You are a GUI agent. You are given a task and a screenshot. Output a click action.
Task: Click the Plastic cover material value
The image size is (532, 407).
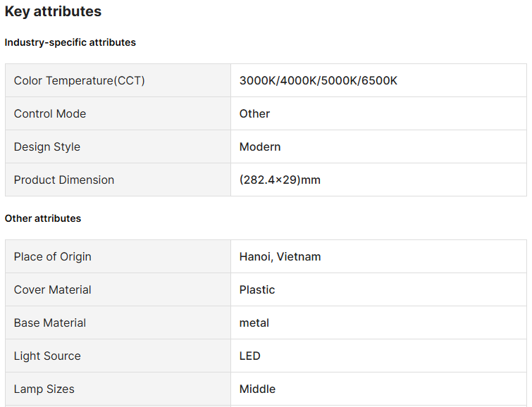[257, 289]
